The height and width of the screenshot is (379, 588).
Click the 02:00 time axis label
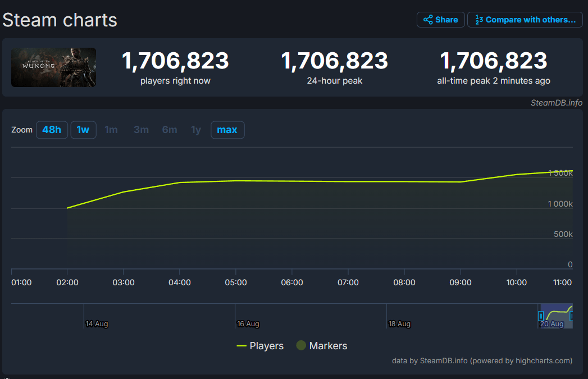[67, 282]
